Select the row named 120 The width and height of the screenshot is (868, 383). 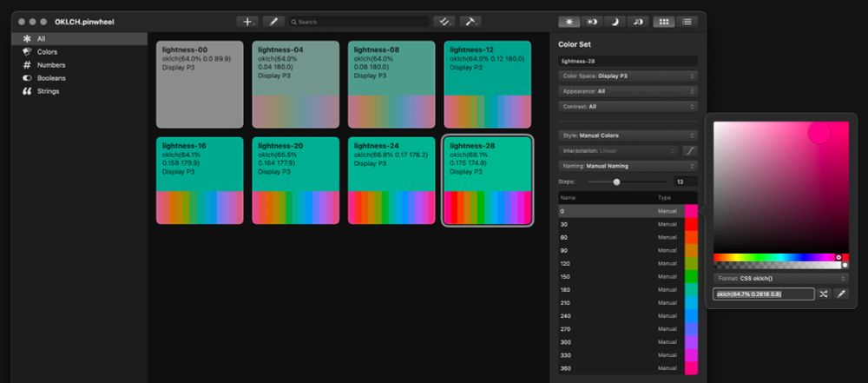coord(628,264)
